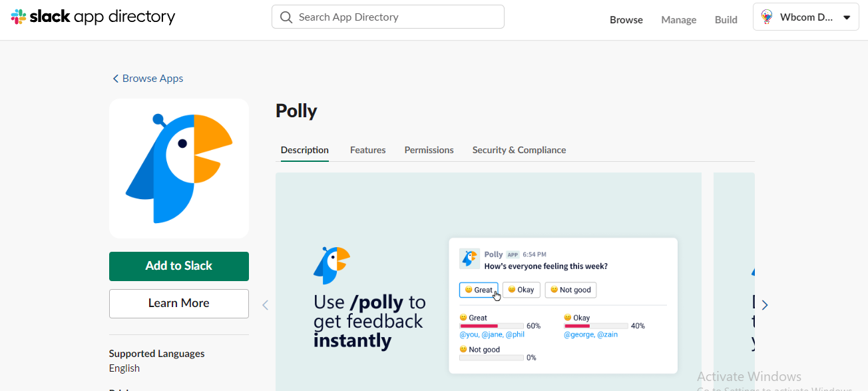Viewport: 868px width, 391px height.
Task: Select the Description tab
Action: pyautogui.click(x=305, y=150)
